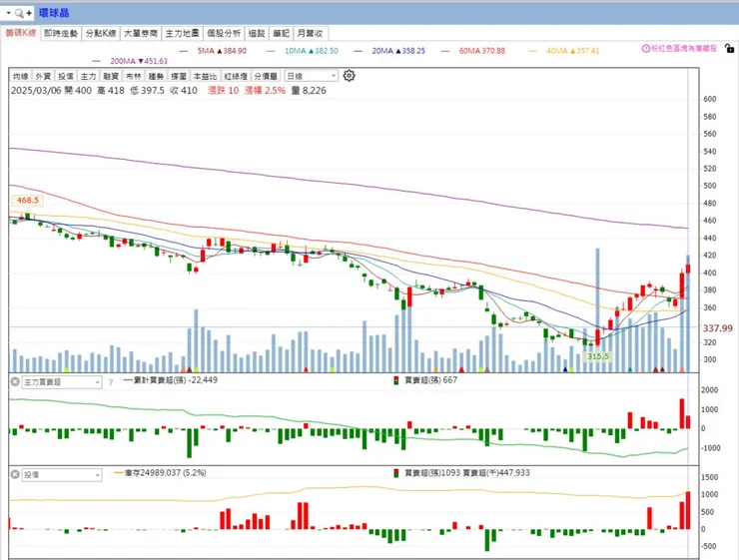Switch to the 即時走勢 tab
The width and height of the screenshot is (739, 560).
(61, 33)
